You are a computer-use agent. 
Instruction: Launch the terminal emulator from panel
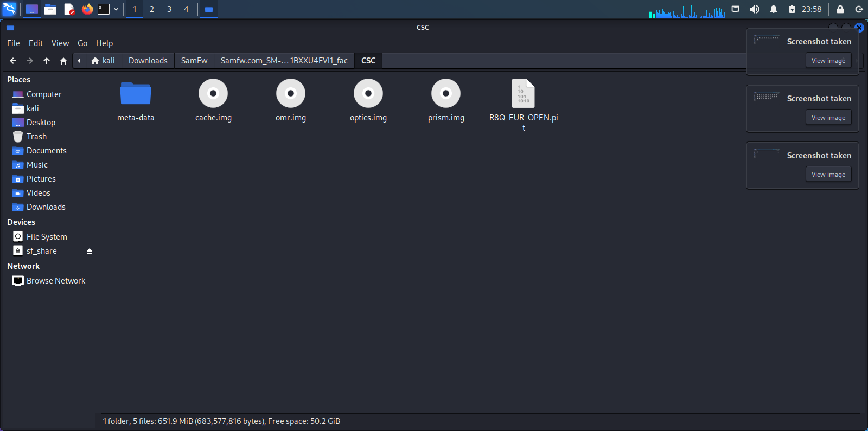[x=104, y=9]
